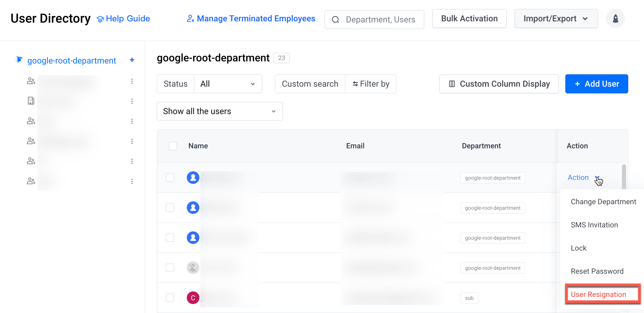The height and width of the screenshot is (313, 644).
Task: Click the Filter by sliders icon
Action: point(355,84)
